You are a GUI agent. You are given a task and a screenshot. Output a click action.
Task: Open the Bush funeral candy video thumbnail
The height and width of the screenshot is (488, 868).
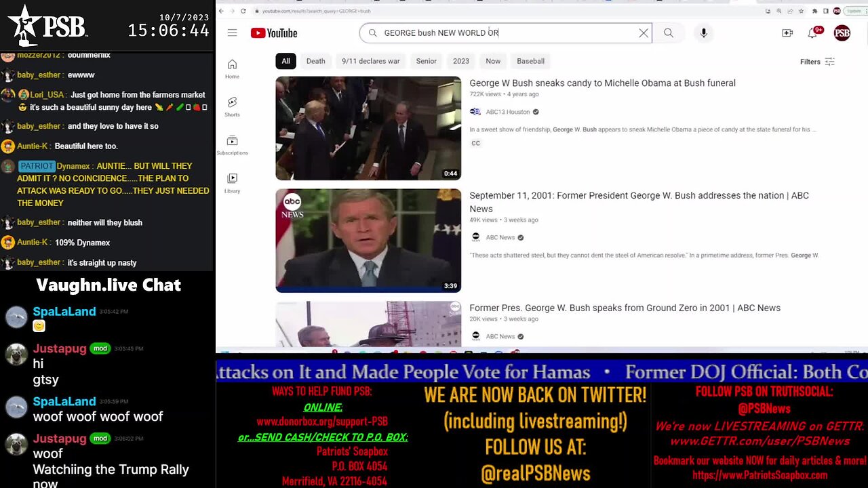[368, 128]
